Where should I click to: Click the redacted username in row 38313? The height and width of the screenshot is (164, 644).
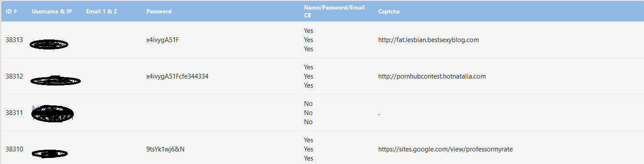49,44
